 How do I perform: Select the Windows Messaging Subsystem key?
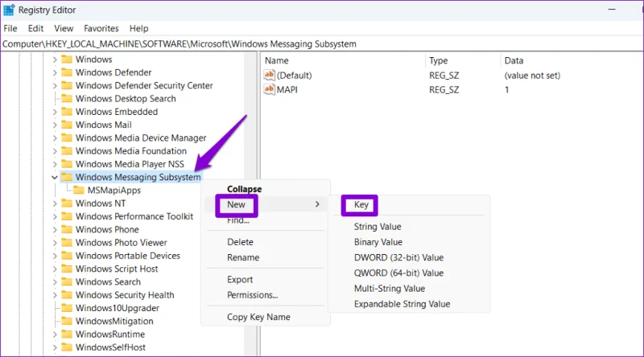[138, 177]
